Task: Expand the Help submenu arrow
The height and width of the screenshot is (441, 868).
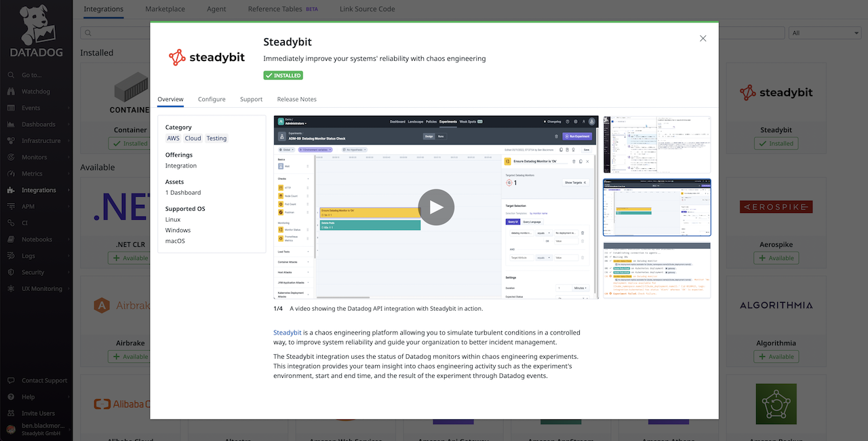Action: coord(68,398)
